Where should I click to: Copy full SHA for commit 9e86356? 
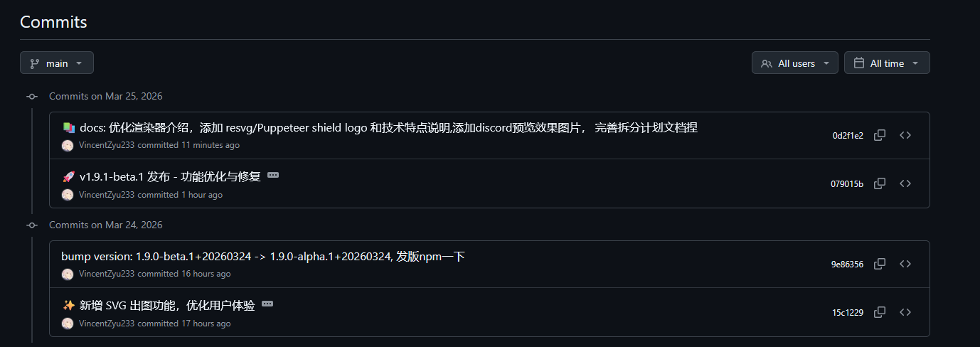(x=880, y=264)
